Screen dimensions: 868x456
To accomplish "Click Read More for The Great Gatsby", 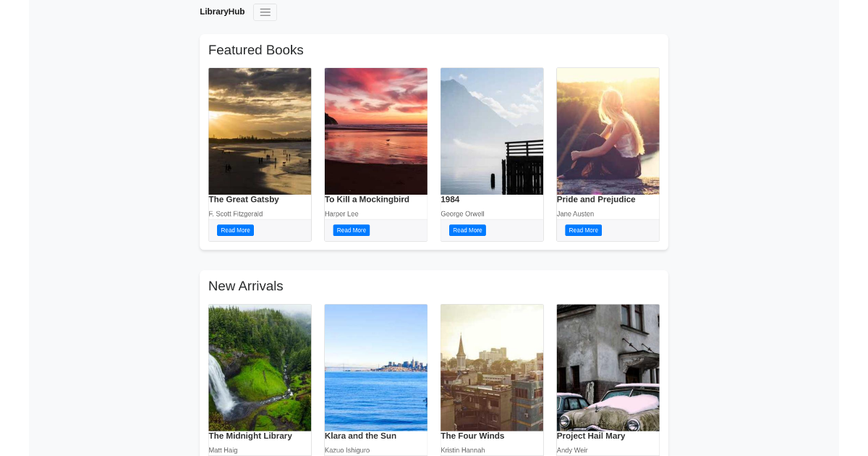I will point(235,229).
